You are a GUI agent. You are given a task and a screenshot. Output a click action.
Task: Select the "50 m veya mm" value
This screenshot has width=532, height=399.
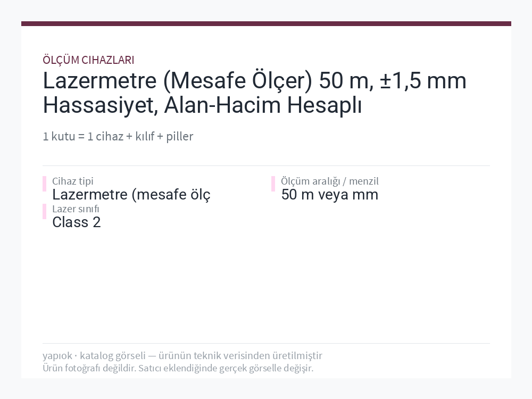point(330,195)
